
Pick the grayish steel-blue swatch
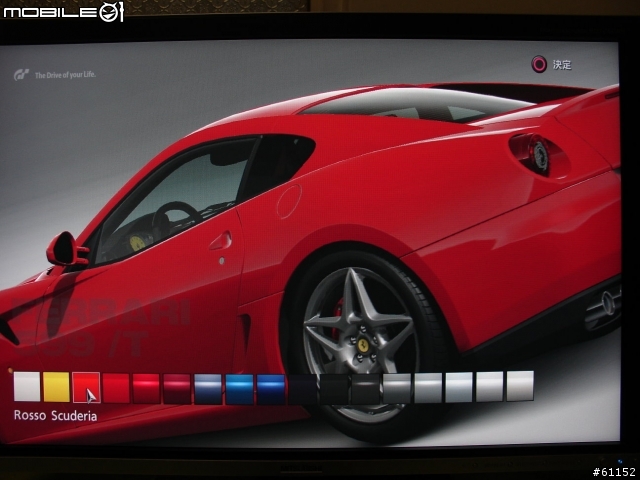[x=208, y=389]
